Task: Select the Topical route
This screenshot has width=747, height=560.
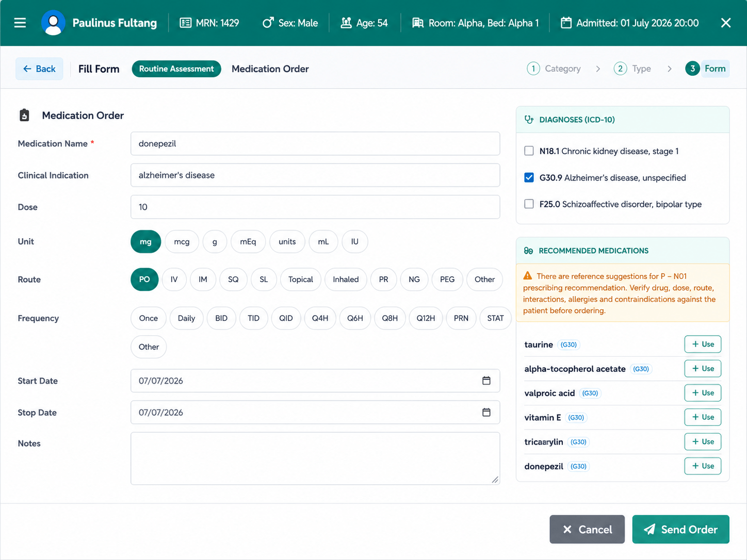Action: (301, 279)
